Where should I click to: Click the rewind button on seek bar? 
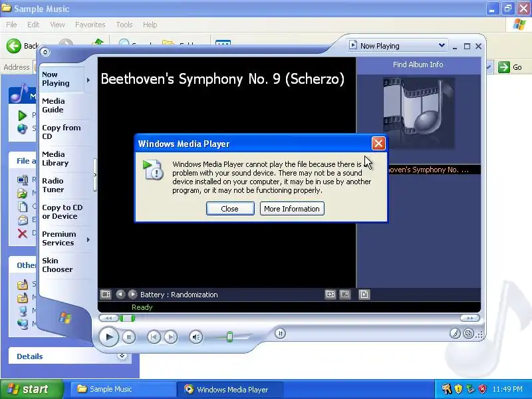[108, 319]
